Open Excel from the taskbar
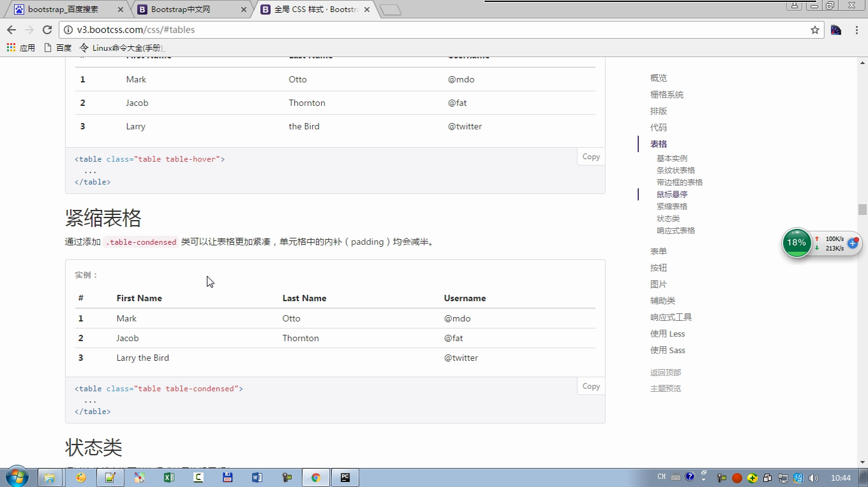Image resolution: width=868 pixels, height=487 pixels. tap(169, 477)
